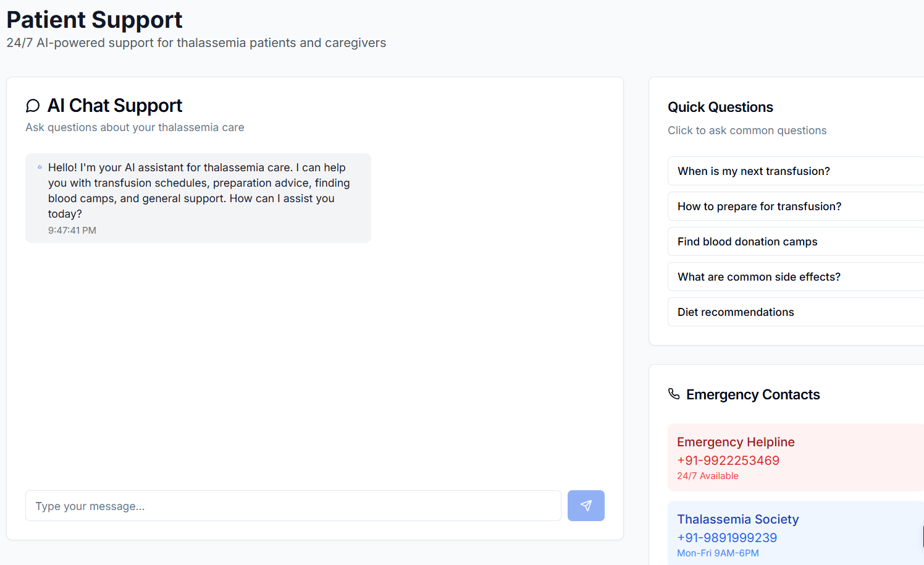Open Diet recommendations quick question

pyautogui.click(x=796, y=312)
